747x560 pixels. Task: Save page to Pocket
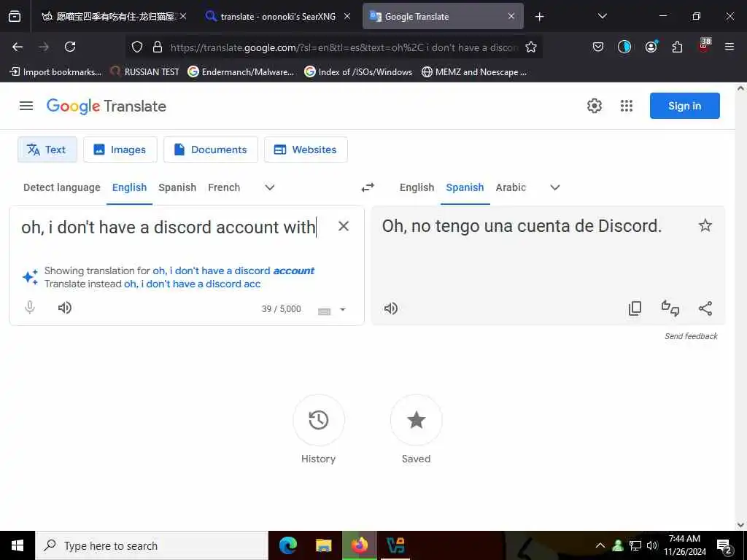pos(598,47)
